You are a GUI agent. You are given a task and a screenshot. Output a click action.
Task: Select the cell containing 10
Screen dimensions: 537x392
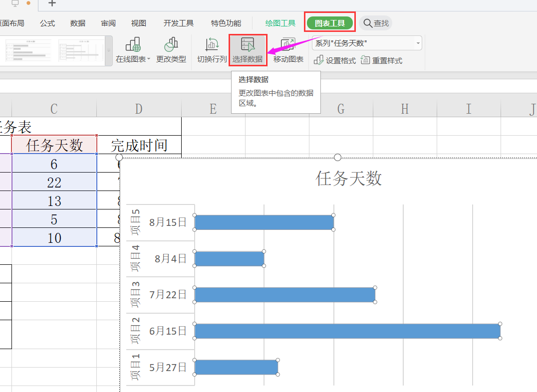54,237
